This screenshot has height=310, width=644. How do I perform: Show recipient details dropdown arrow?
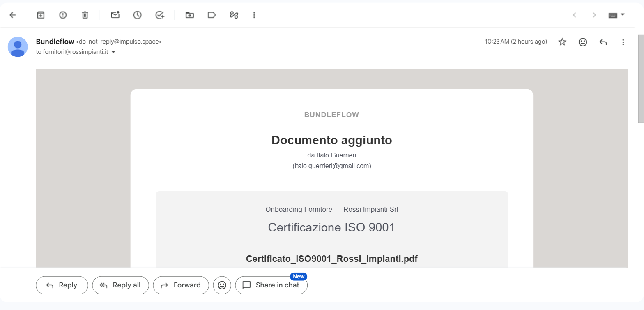click(x=113, y=52)
